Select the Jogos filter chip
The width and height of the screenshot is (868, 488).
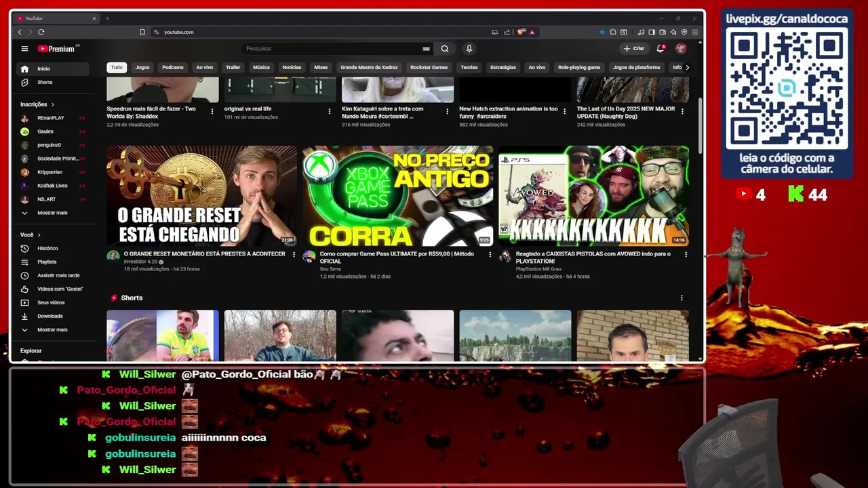click(142, 67)
